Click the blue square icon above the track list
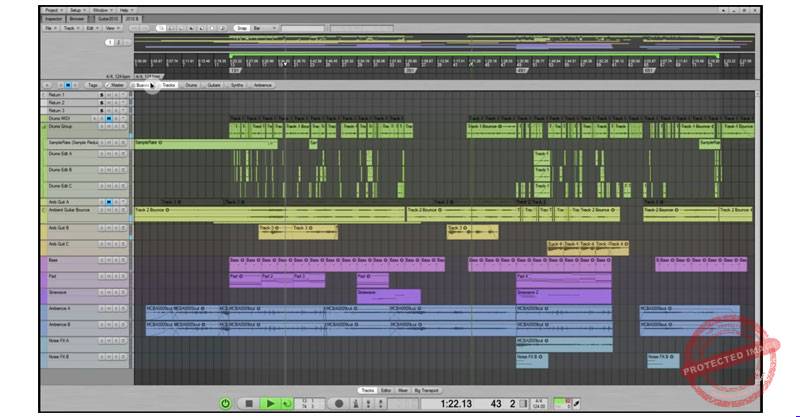This screenshot has width=800, height=417. tap(68, 85)
